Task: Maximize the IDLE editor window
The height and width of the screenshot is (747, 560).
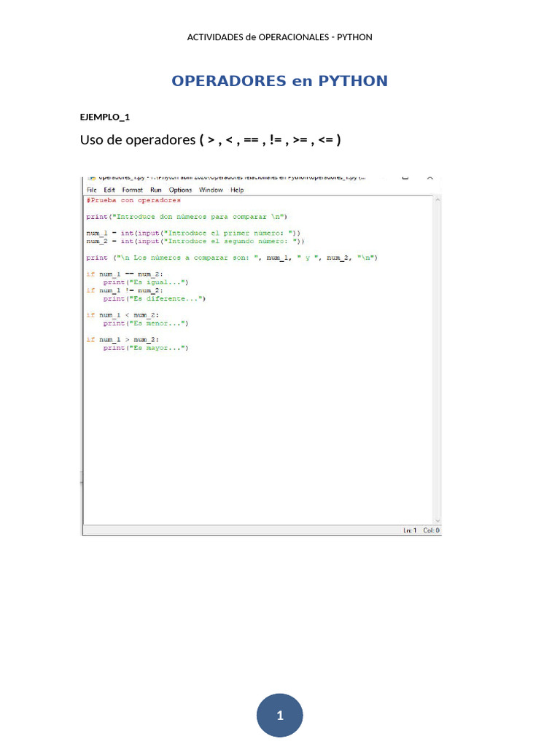Action: [405, 178]
